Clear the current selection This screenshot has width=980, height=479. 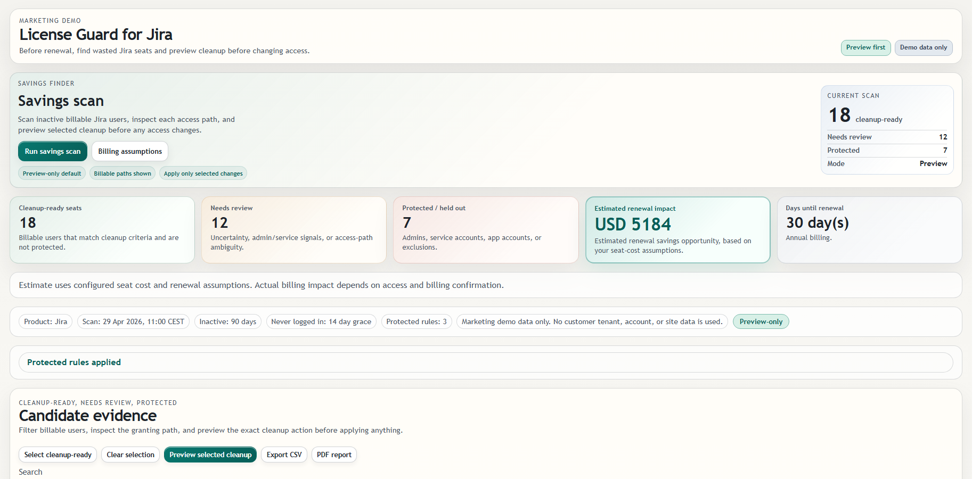130,455
